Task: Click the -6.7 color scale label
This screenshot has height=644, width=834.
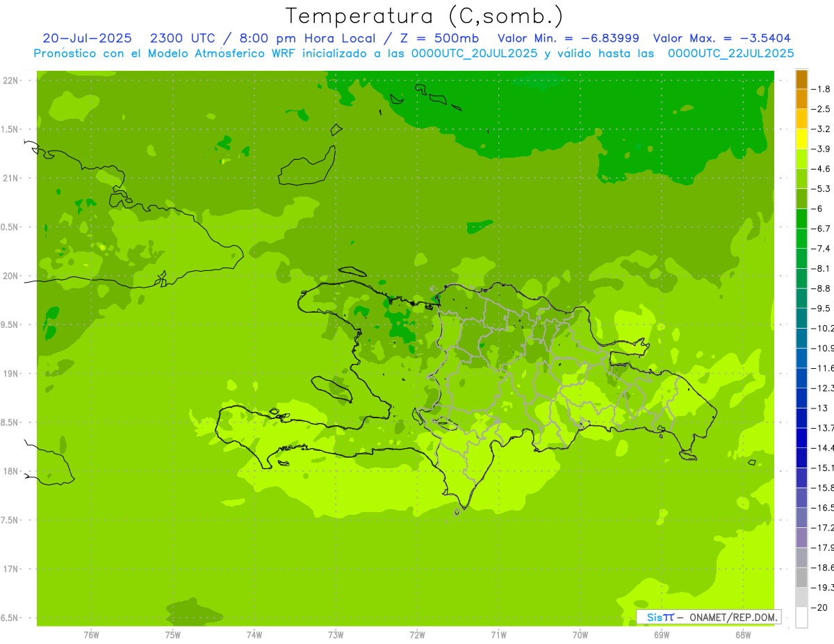Action: tap(821, 229)
